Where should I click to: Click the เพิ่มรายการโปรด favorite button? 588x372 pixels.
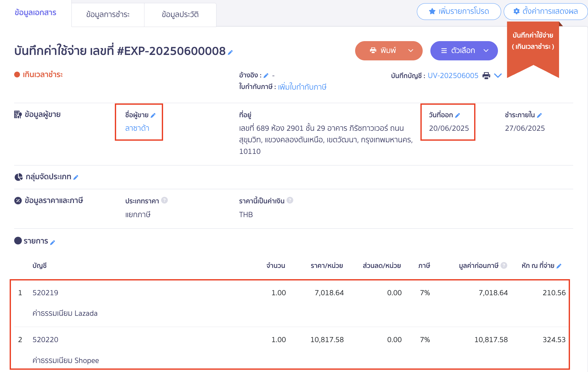(x=459, y=12)
